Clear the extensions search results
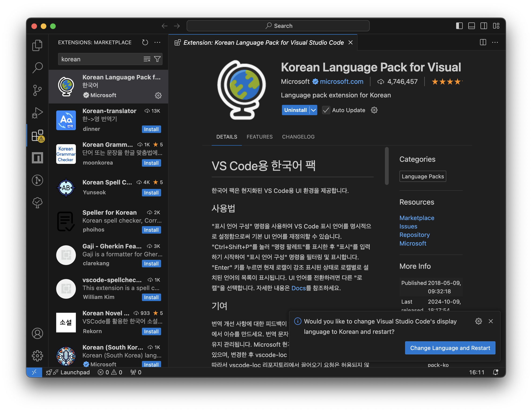Image resolution: width=532 pixels, height=412 pixels. pos(147,59)
